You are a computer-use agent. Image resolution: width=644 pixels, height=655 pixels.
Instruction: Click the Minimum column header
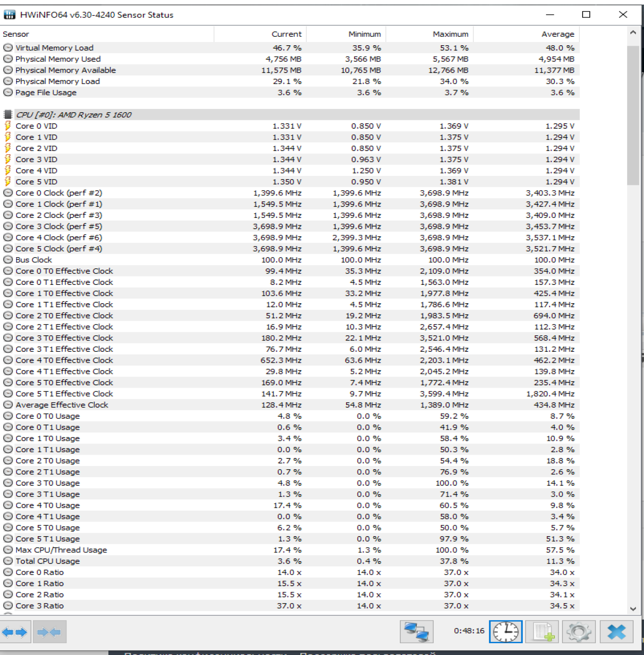[x=346, y=34]
